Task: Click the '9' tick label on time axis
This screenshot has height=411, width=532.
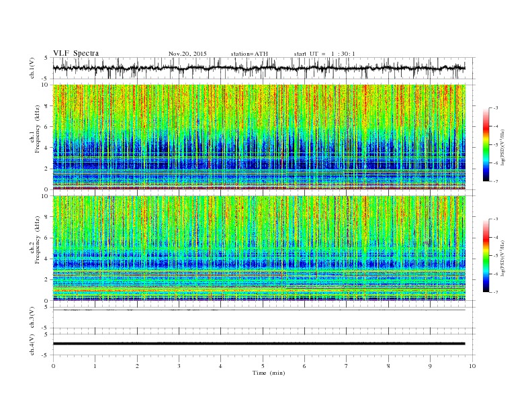Action: (x=430, y=366)
